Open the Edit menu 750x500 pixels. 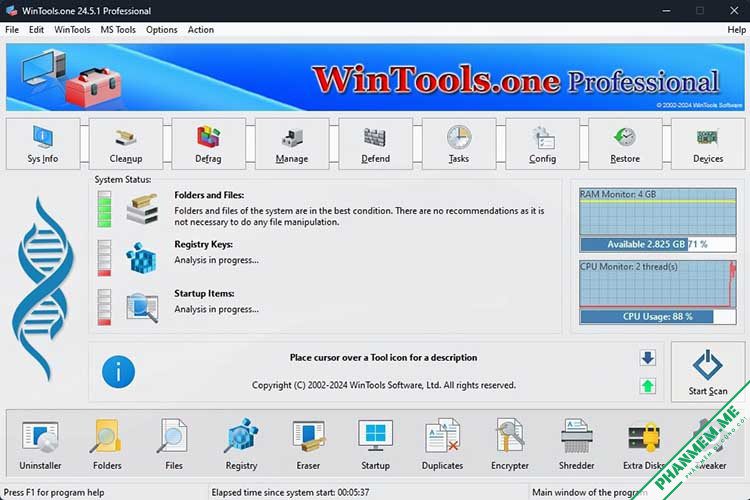tap(36, 30)
